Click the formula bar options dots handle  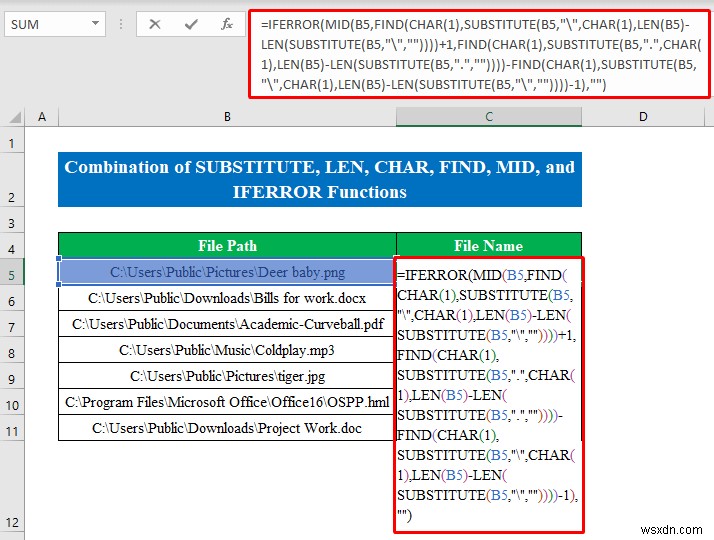coord(121,24)
